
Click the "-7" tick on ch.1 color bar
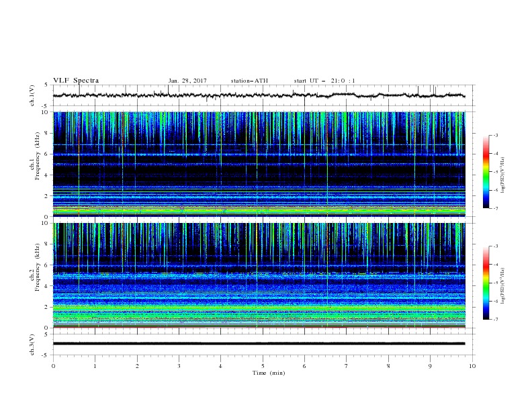(495, 208)
